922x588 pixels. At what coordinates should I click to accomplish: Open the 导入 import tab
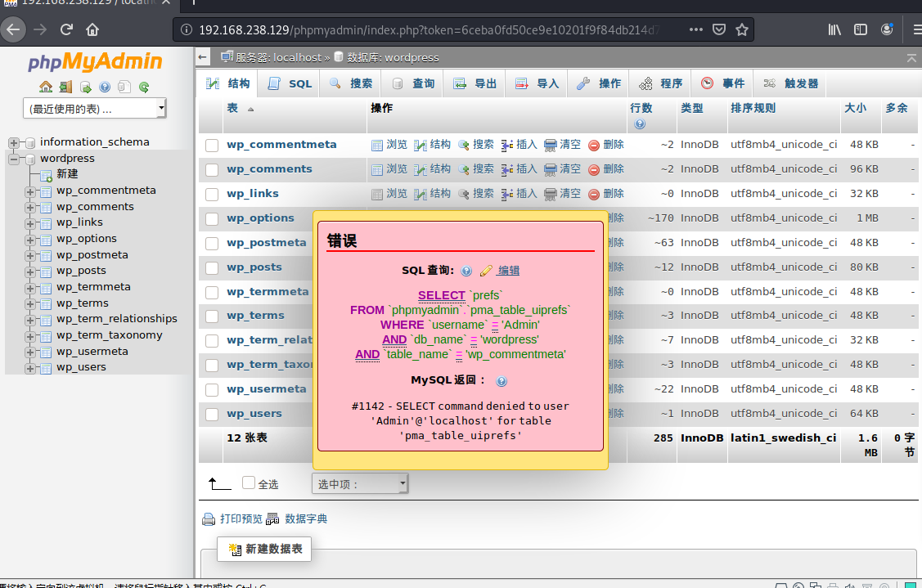pos(537,83)
